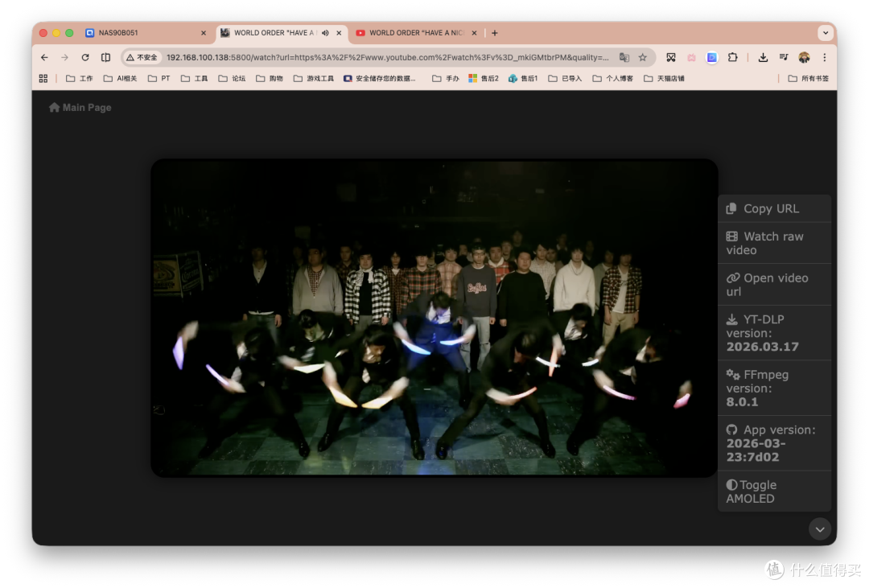Open the apps grid shortcut

point(43,78)
